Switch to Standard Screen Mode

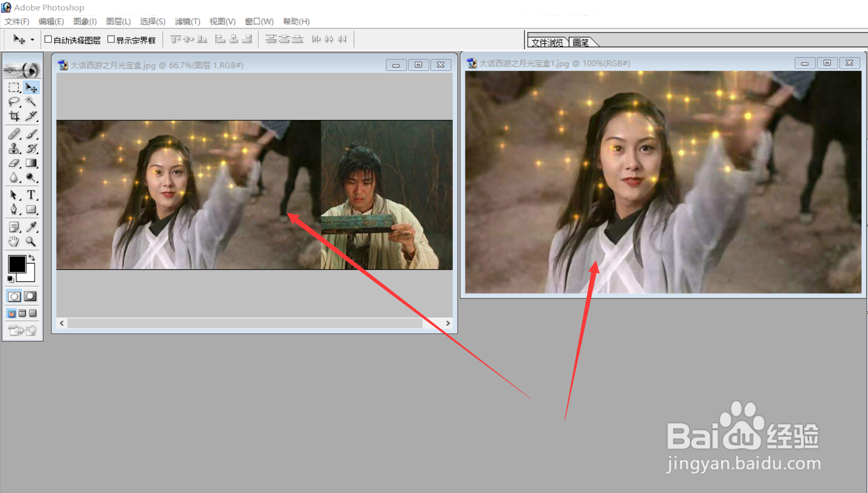(12, 313)
